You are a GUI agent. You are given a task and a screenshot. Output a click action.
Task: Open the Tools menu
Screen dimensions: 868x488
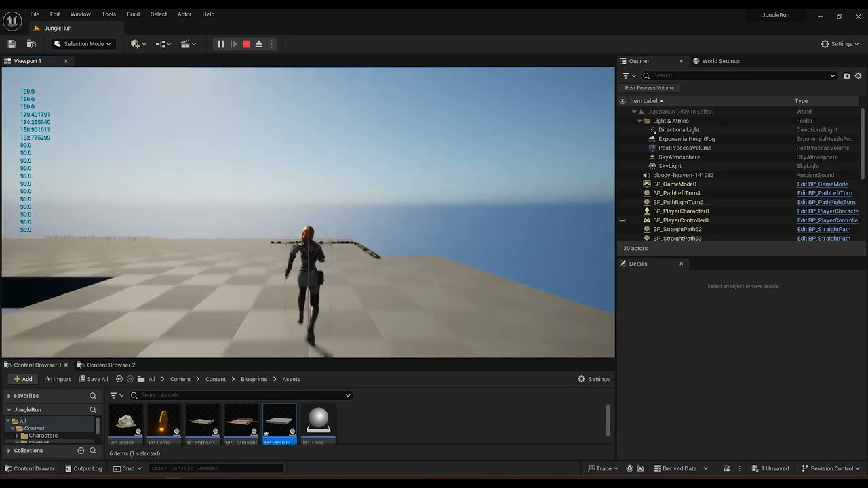pos(108,14)
